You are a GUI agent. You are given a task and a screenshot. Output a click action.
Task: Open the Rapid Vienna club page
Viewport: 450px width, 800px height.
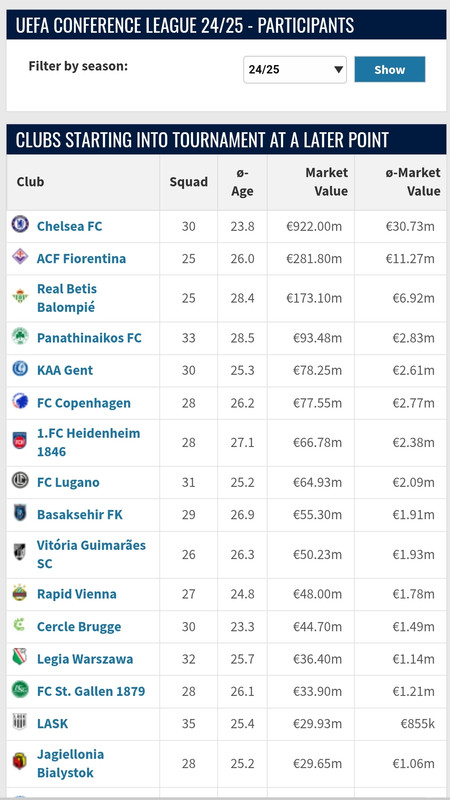click(77, 594)
